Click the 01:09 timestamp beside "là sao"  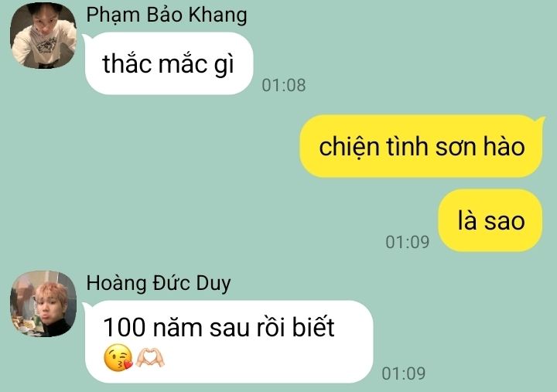[x=408, y=242]
